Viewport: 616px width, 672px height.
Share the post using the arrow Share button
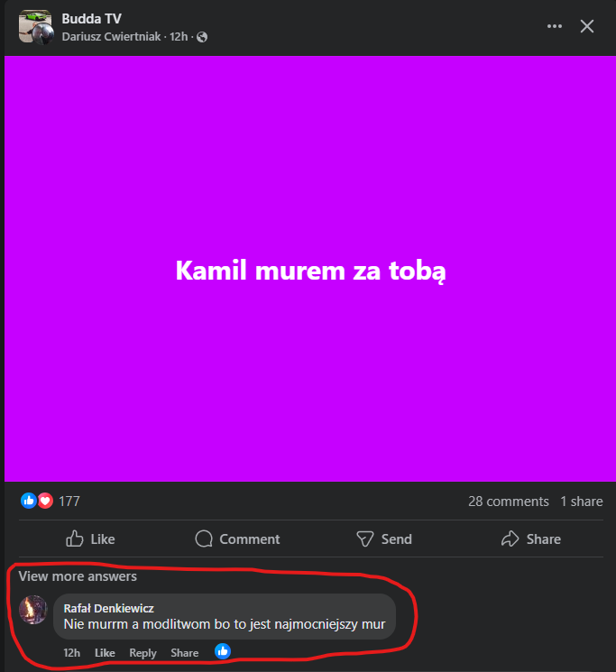tap(531, 539)
